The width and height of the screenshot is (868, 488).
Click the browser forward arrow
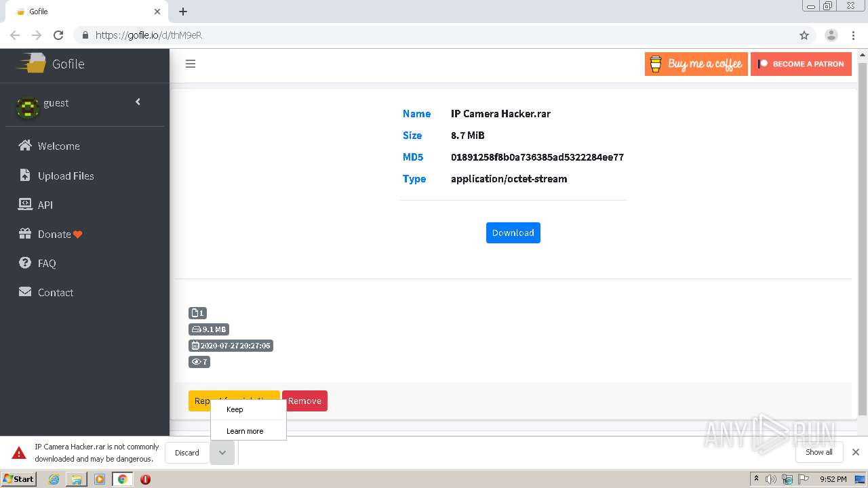(x=37, y=35)
